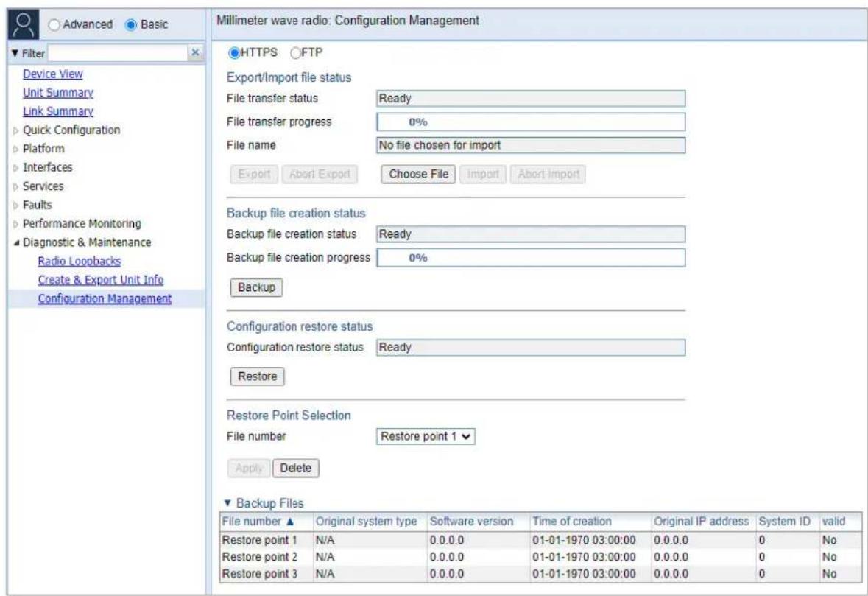
Task: Click the Import button
Action: pyautogui.click(x=483, y=174)
